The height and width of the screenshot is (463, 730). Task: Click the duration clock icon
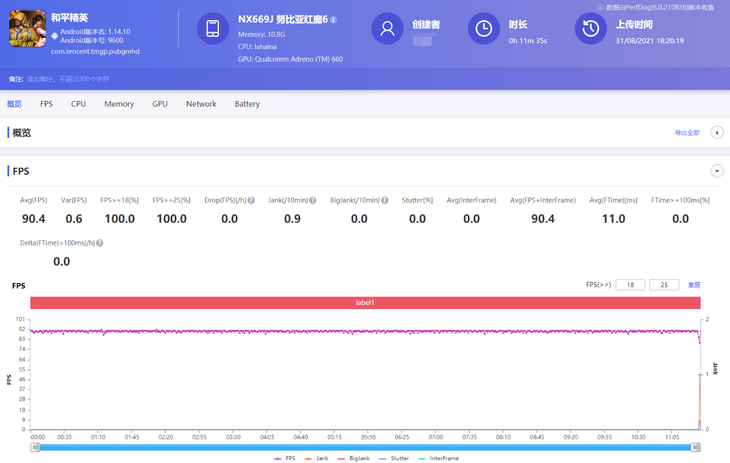point(484,28)
